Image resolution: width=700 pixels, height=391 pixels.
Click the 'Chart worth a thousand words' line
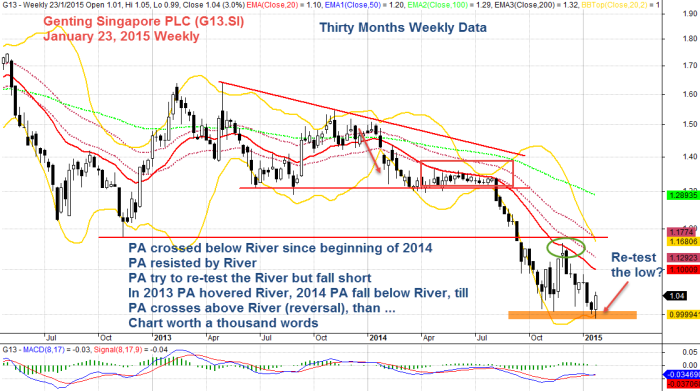coord(223,323)
